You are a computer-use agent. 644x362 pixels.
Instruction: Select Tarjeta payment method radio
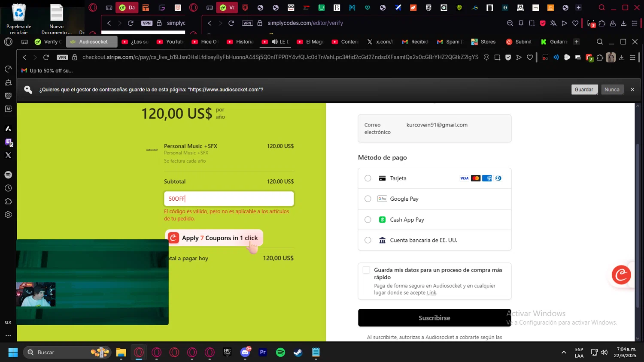tap(368, 178)
